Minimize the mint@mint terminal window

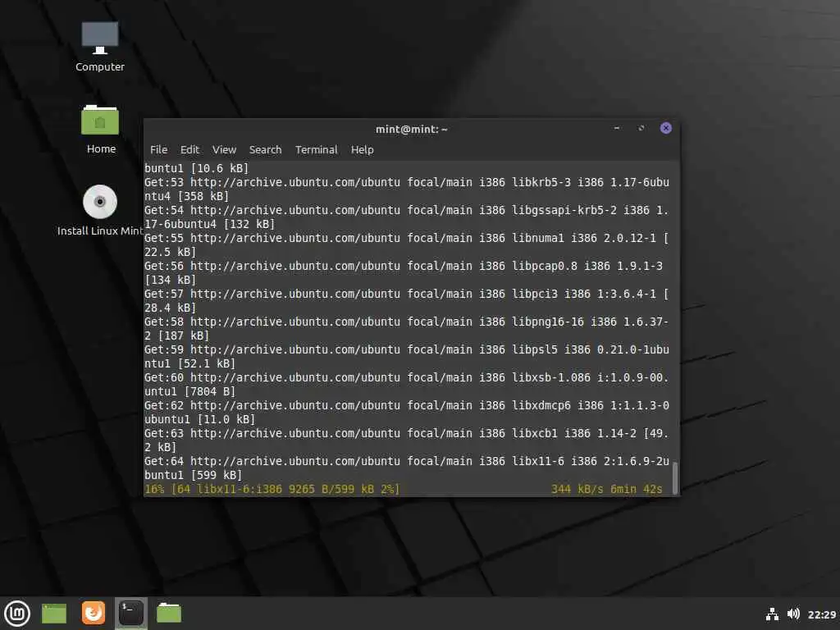click(x=617, y=128)
